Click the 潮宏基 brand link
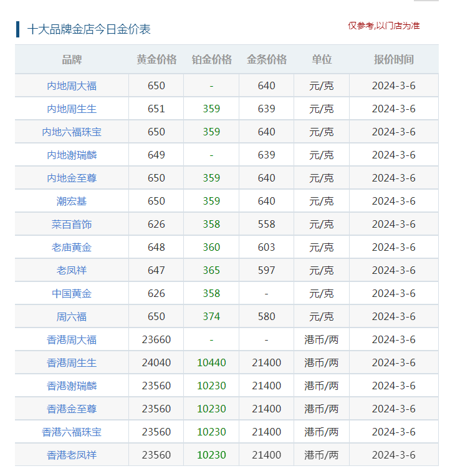Screen dimensions: 450x476 (72, 201)
